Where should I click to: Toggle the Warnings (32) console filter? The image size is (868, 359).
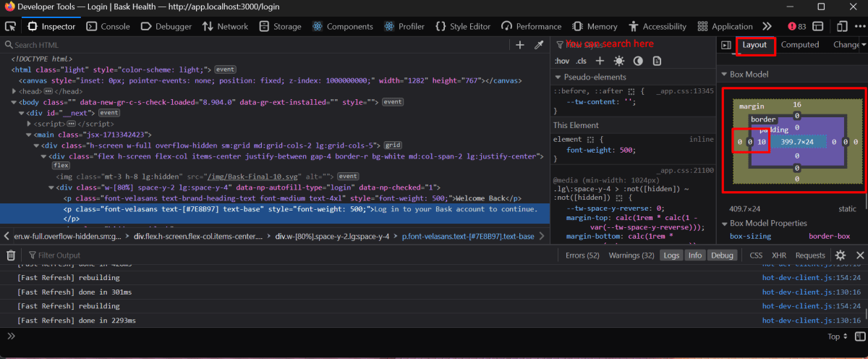point(631,255)
